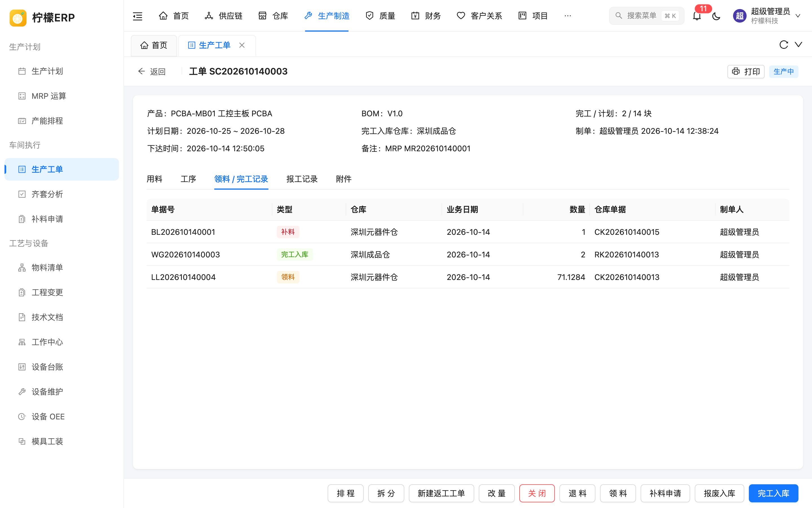812x508 pixels.
Task: Click the 新建返工工单 button
Action: point(441,493)
